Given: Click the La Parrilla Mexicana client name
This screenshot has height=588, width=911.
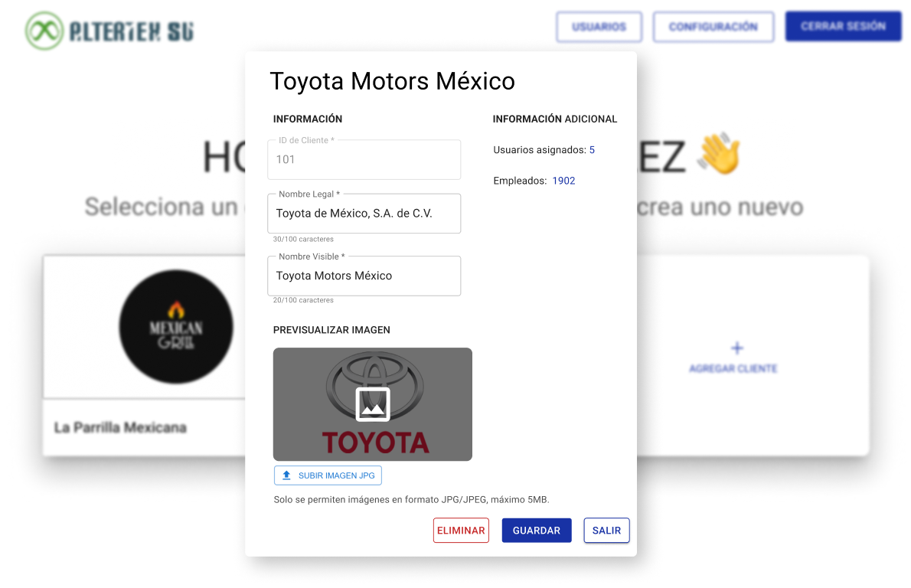Looking at the screenshot, I should 120,428.
